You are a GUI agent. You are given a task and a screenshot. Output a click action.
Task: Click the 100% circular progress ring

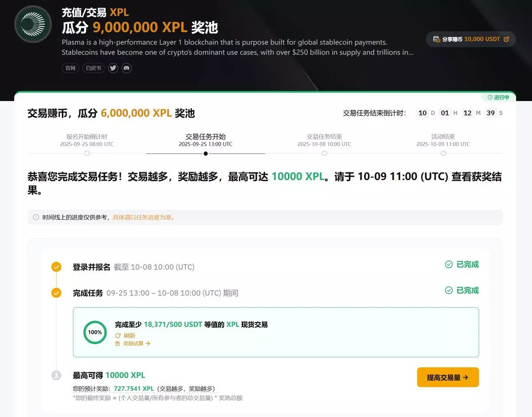pyautogui.click(x=95, y=332)
